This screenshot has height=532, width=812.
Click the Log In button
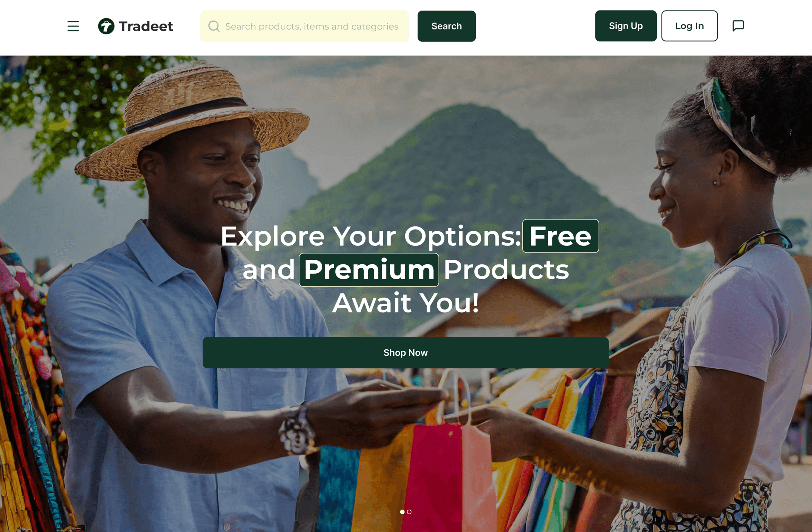click(x=689, y=26)
